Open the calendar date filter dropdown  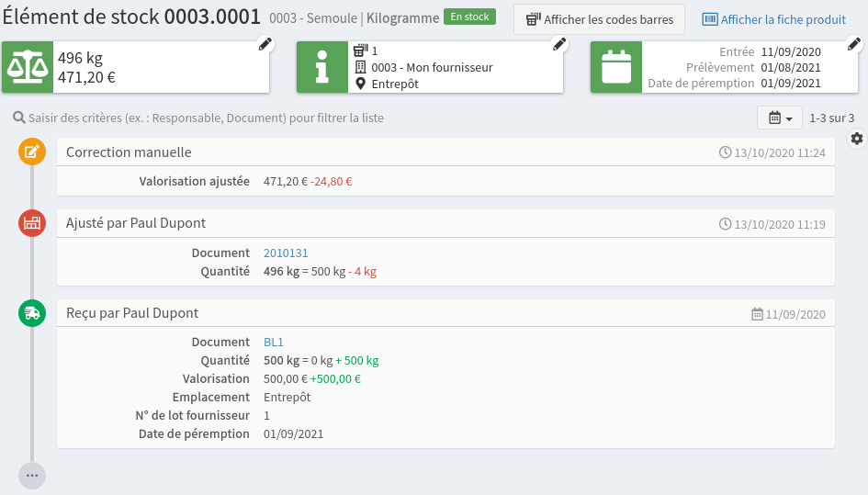click(779, 118)
